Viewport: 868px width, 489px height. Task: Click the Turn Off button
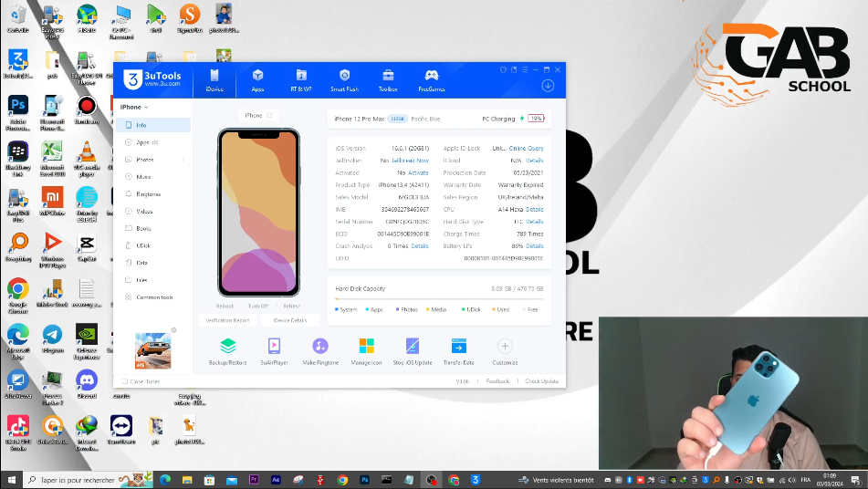tap(258, 306)
